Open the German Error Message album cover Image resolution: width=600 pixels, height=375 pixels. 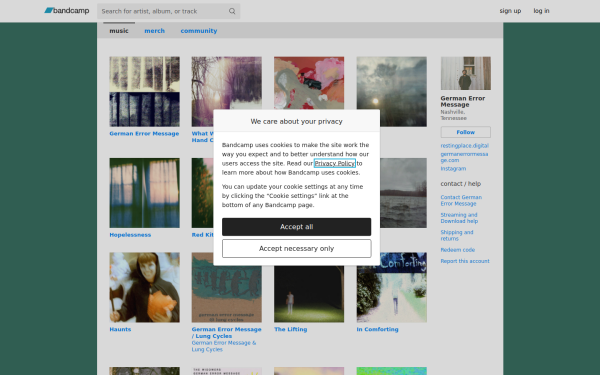point(145,91)
